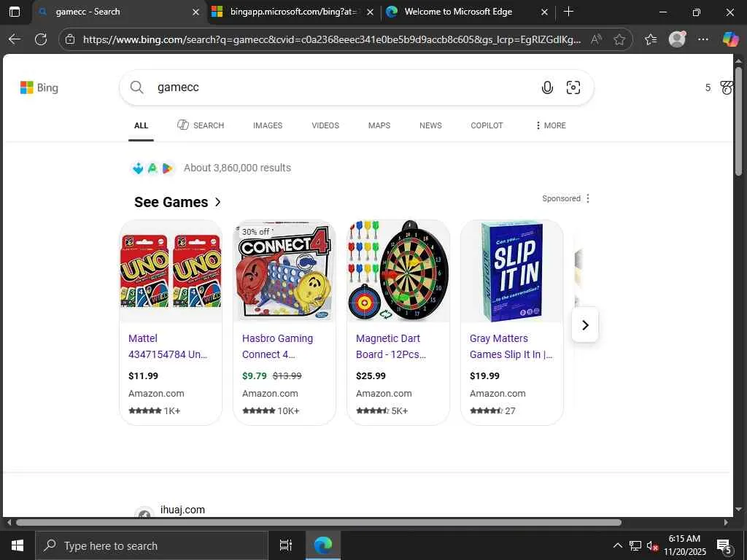
Task: Refresh the current Bing page
Action: (x=41, y=39)
